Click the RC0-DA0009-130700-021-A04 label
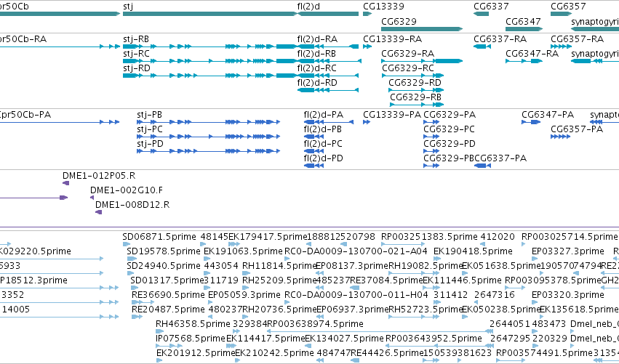This screenshot has height=364, width=619. click(x=356, y=251)
